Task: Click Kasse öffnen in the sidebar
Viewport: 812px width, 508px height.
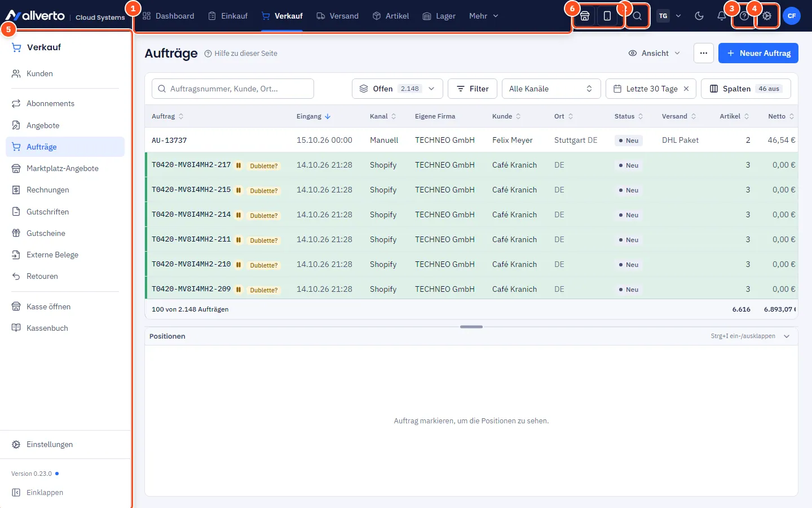Action: coord(65,306)
